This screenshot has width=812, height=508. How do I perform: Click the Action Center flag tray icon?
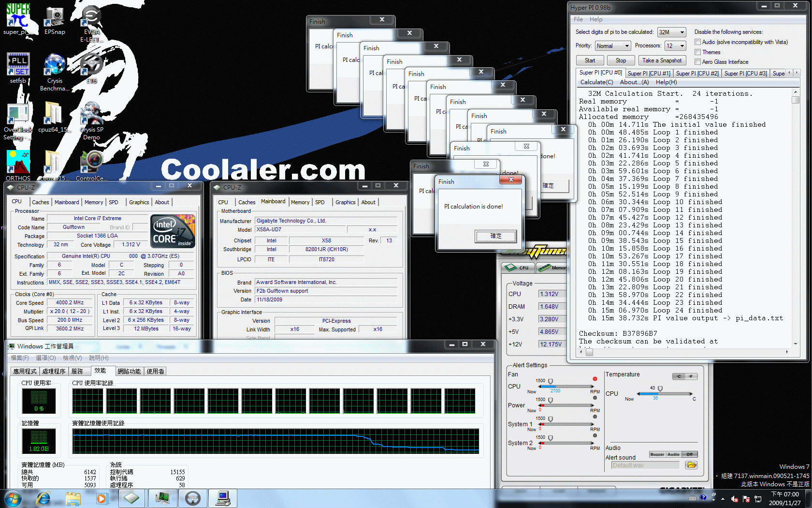(746, 499)
